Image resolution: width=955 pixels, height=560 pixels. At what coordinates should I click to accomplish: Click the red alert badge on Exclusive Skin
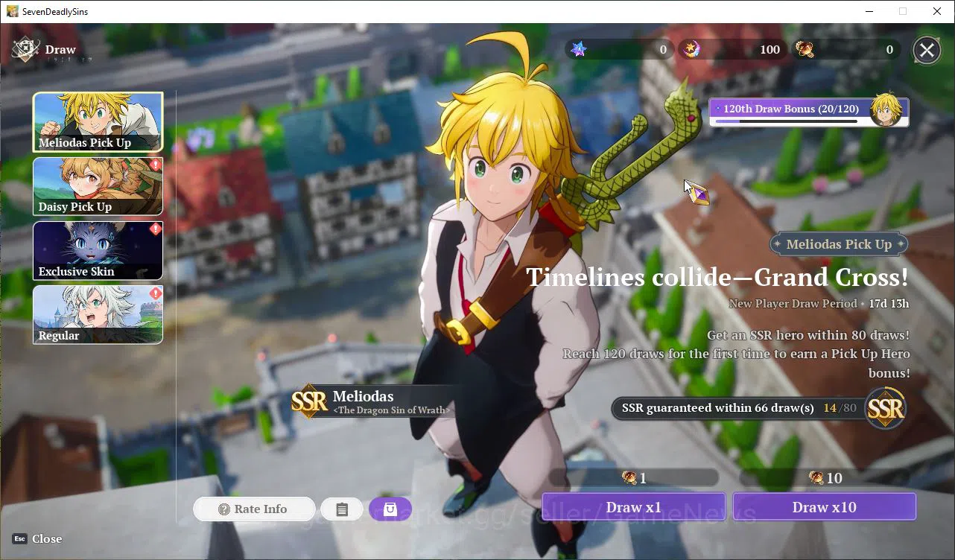click(x=155, y=229)
